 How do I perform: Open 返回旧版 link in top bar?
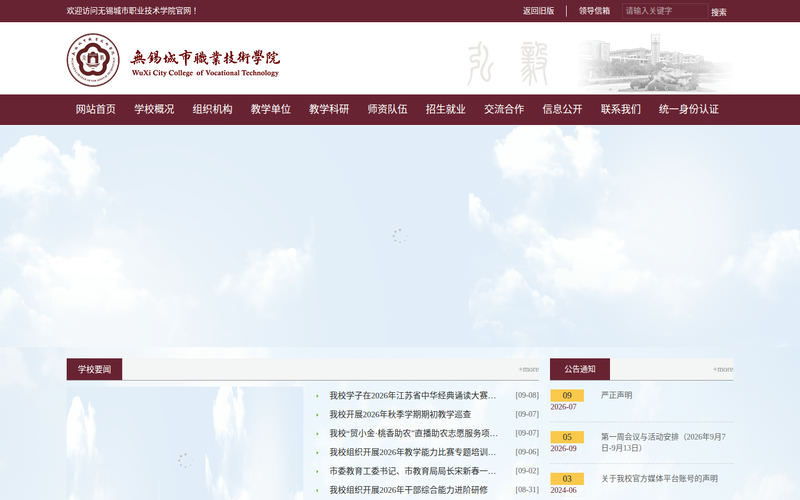click(x=538, y=11)
